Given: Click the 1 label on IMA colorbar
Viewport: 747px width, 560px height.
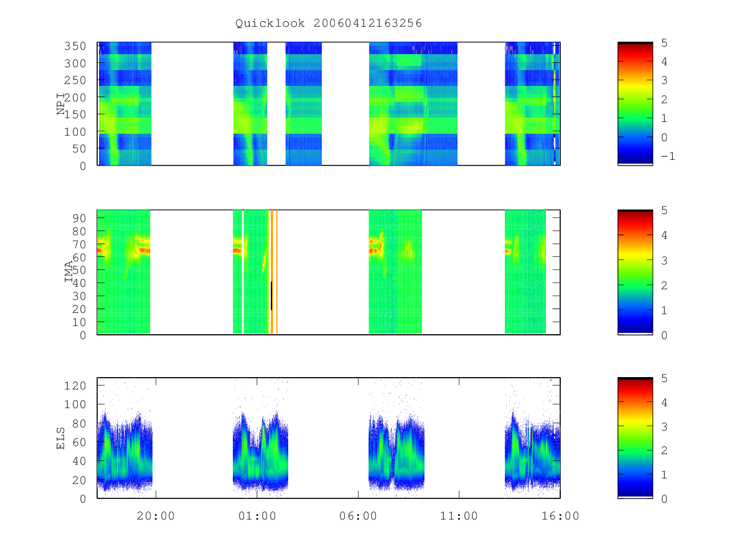Looking at the screenshot, I should (x=664, y=310).
